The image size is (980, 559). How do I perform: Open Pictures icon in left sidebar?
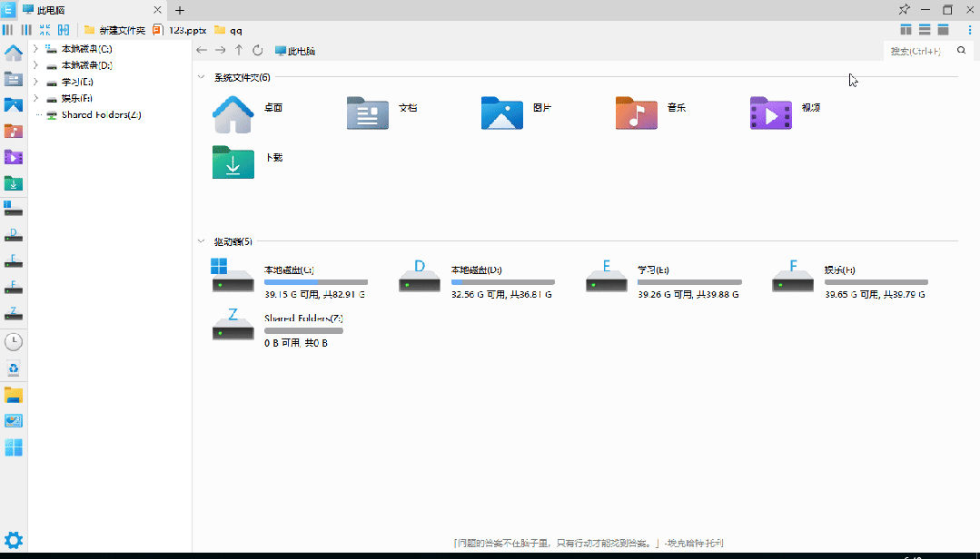[13, 105]
